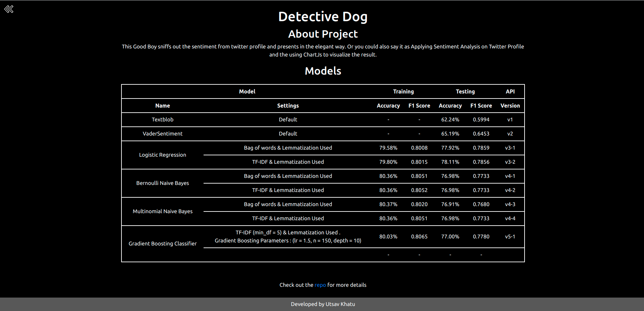This screenshot has width=644, height=311.
Task: Click version v1 cell
Action: point(510,119)
